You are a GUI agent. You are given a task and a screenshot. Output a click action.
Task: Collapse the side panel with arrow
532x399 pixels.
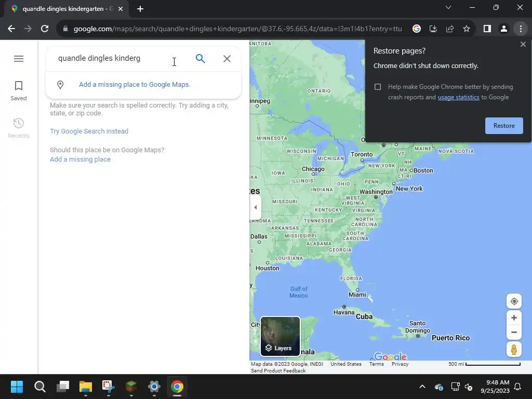coord(256,207)
